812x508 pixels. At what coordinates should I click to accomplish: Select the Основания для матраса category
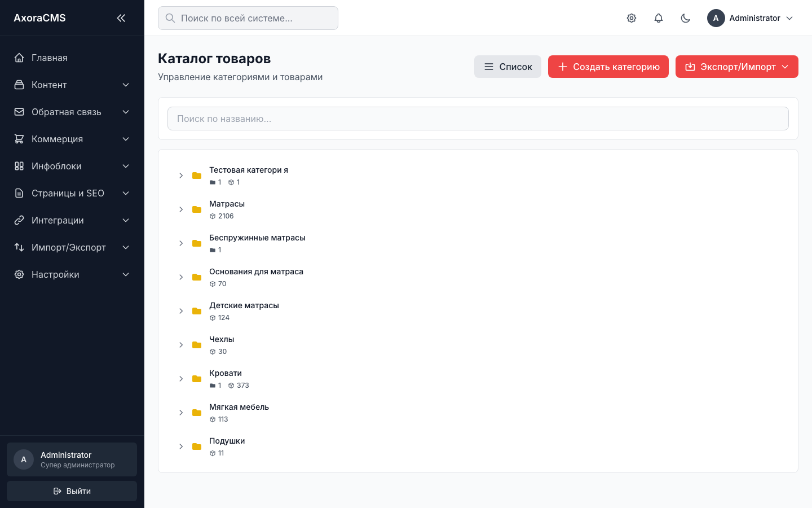tap(256, 271)
